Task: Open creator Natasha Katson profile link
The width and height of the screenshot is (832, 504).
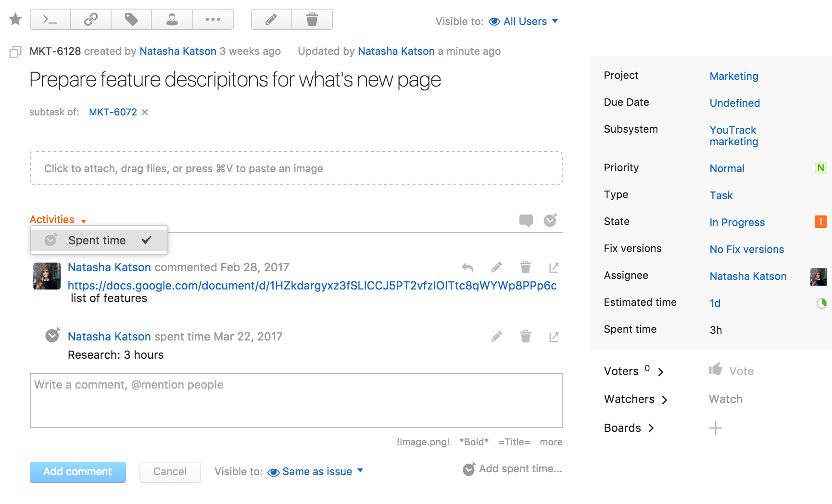Action: click(x=178, y=51)
